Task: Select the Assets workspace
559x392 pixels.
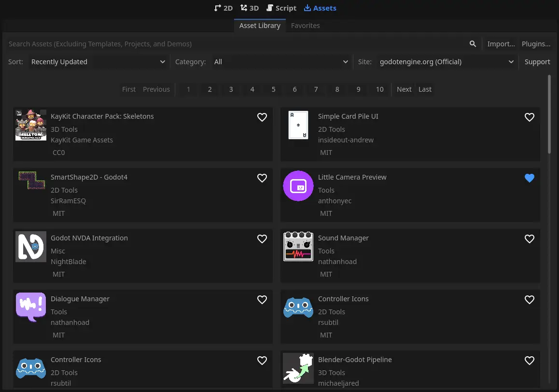Action: point(320,8)
